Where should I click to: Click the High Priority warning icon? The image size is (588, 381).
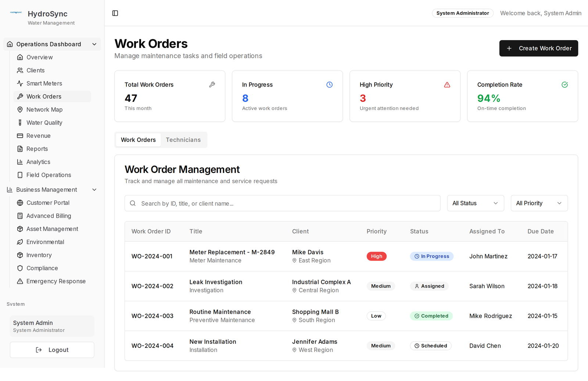(447, 85)
